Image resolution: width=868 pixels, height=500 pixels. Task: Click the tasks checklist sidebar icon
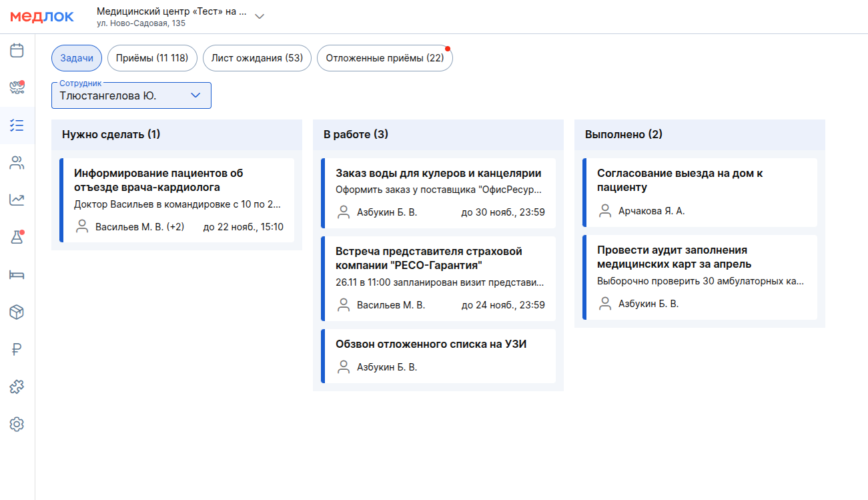point(17,126)
